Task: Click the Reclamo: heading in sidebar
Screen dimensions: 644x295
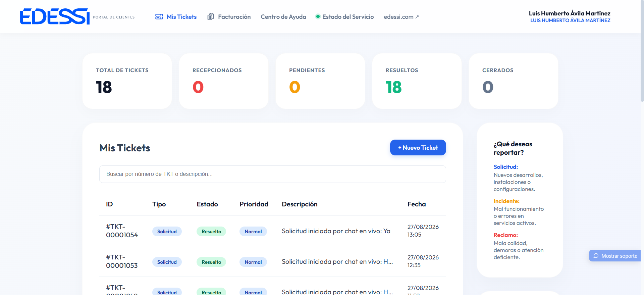Action: 506,235
